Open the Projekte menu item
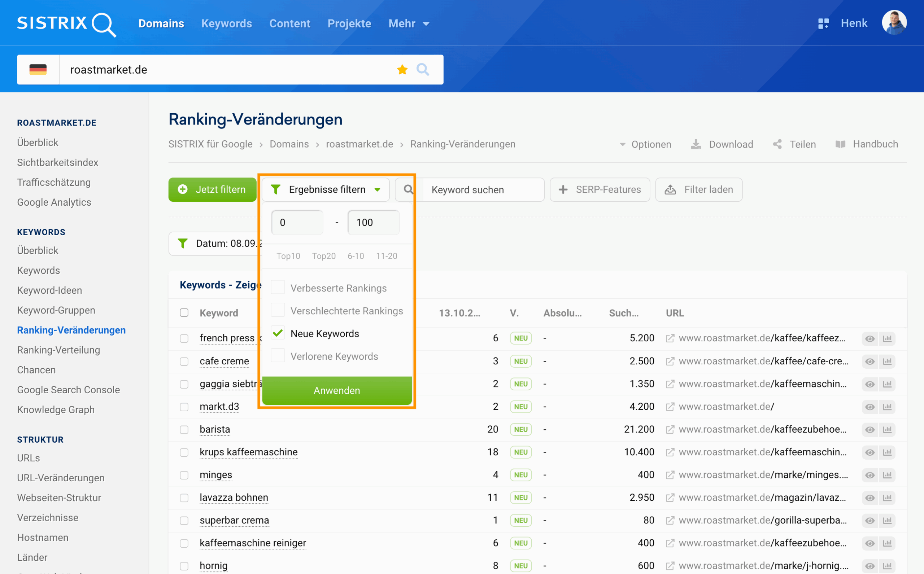924x574 pixels. point(349,23)
